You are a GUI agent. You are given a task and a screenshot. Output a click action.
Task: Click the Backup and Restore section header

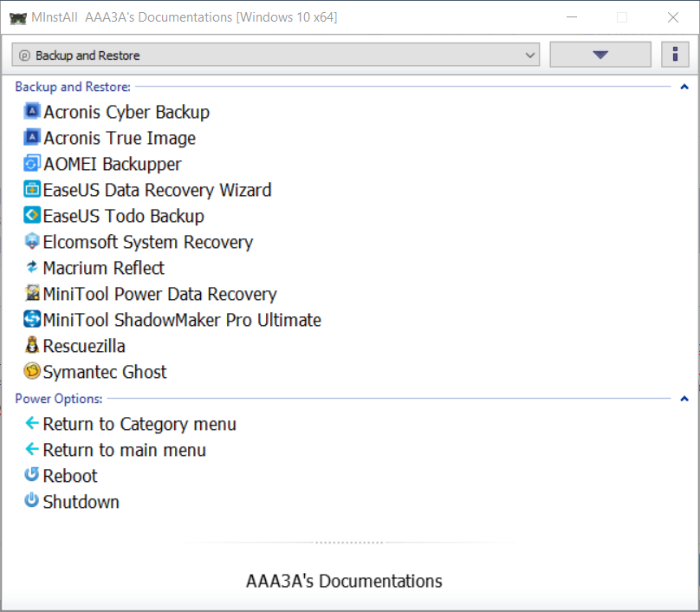click(x=73, y=87)
